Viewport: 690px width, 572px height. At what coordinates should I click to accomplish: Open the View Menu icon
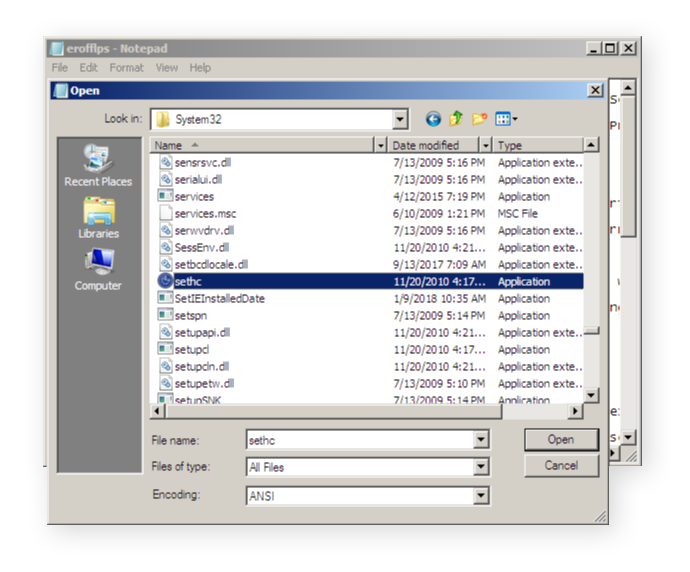pyautogui.click(x=504, y=119)
